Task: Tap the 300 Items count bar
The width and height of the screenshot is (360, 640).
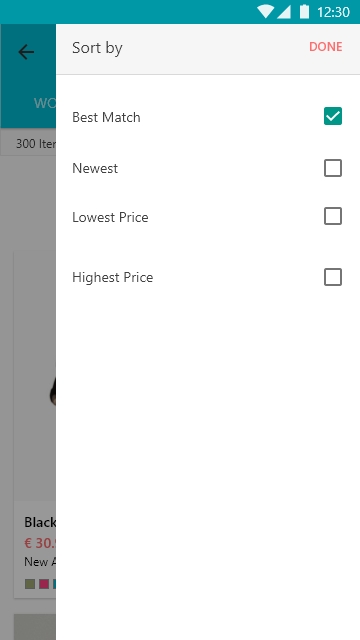Action: 28,144
